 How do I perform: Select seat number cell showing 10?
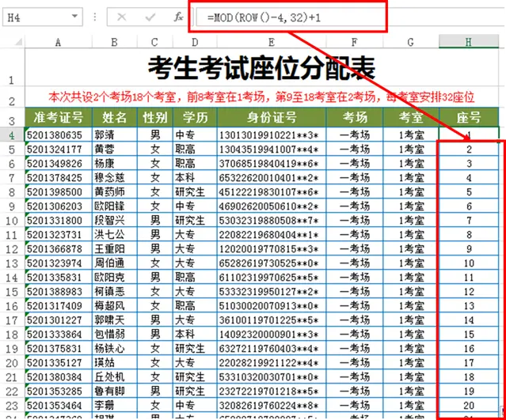(x=469, y=263)
